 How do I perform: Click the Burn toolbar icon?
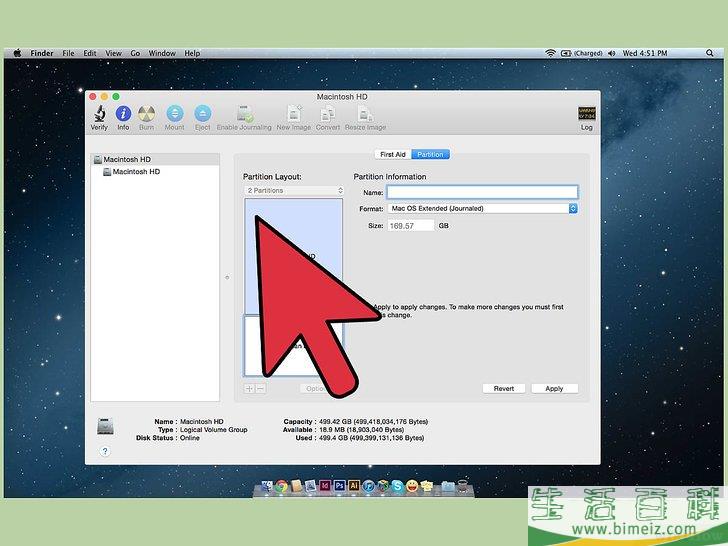point(146,113)
